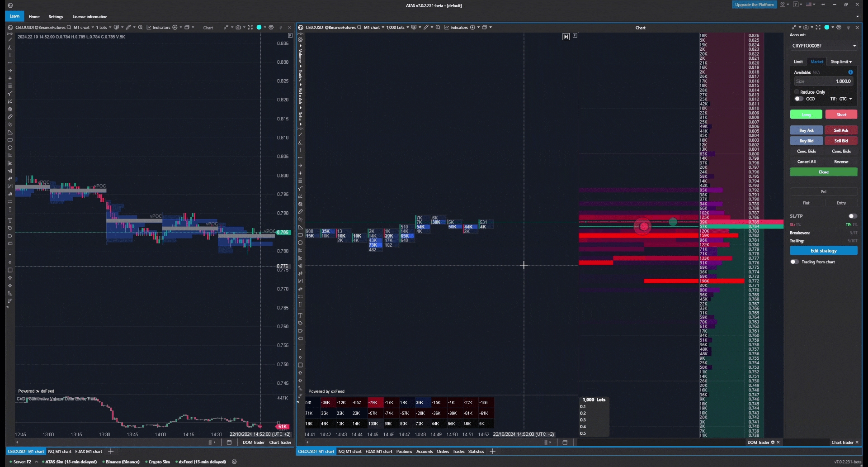The width and height of the screenshot is (868, 467).
Task: Select the pencil drawing tool on left chart toolbar
Action: (x=128, y=28)
